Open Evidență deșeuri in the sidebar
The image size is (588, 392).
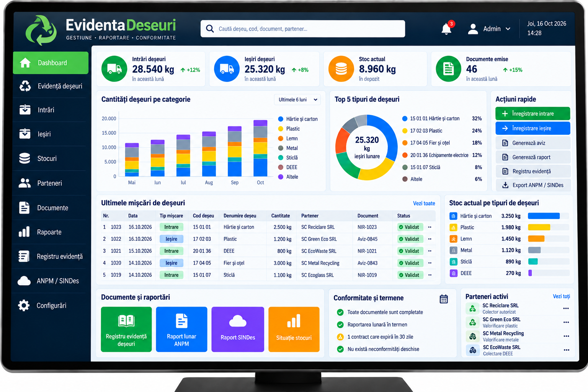point(51,86)
